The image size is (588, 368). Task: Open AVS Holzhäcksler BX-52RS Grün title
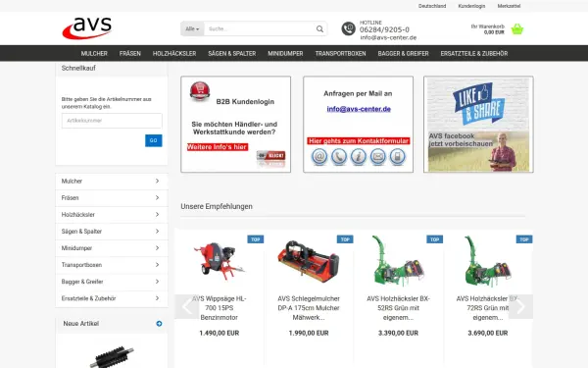[x=398, y=308]
